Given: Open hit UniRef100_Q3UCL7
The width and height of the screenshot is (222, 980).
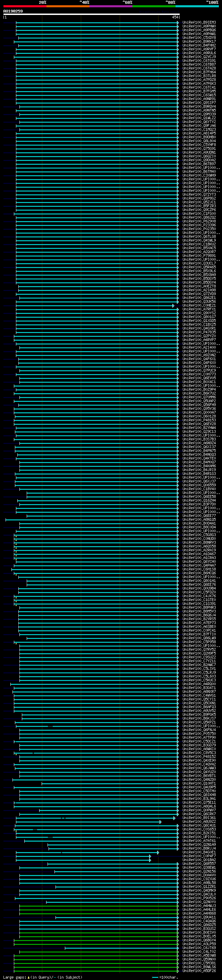Looking at the screenshot, I should [199, 263].
